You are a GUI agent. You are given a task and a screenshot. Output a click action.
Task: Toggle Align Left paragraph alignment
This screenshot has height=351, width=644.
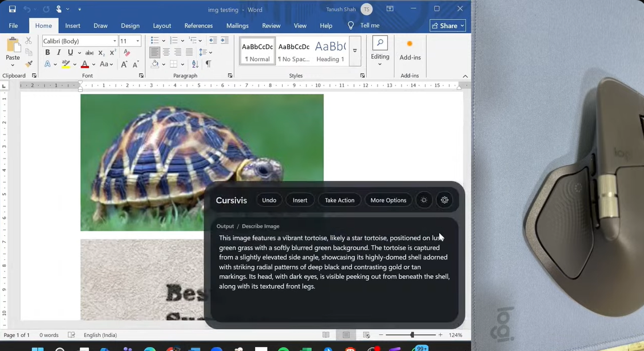(x=154, y=52)
